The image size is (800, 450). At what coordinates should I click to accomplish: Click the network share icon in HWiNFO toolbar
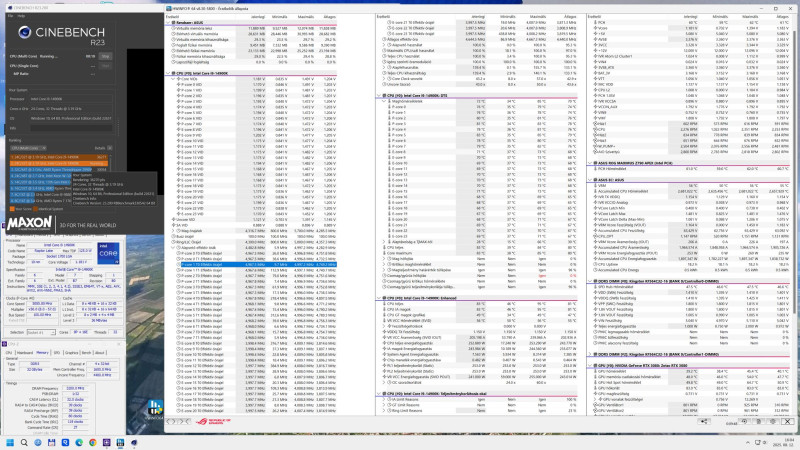pyautogui.click(x=704, y=421)
